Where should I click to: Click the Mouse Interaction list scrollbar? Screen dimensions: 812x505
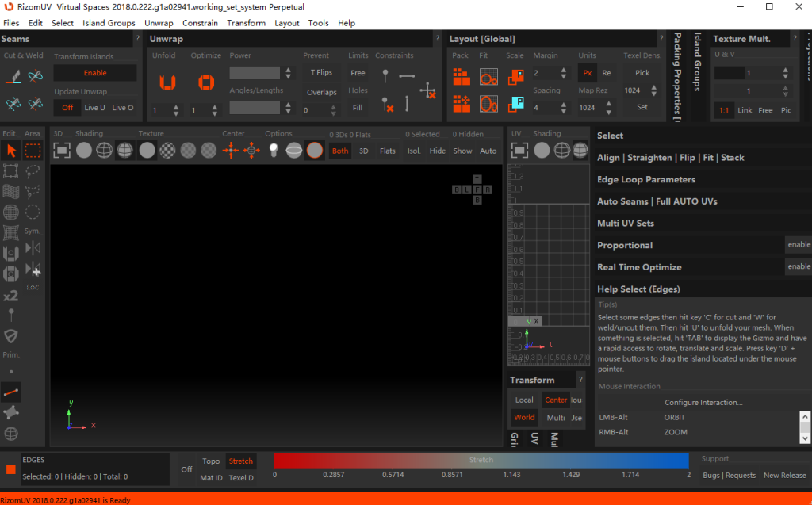tap(805, 427)
